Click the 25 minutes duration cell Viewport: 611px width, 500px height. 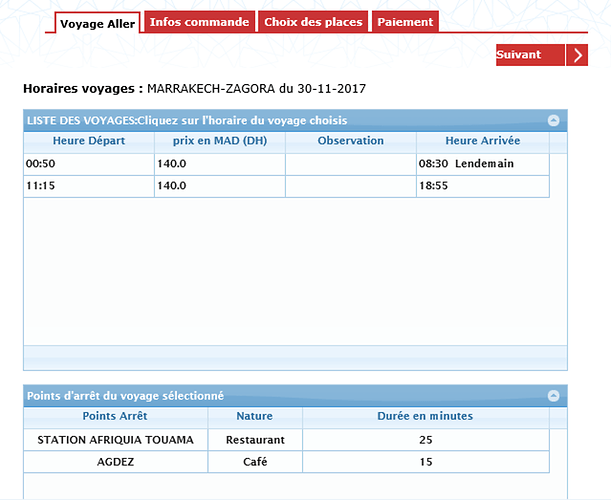(426, 440)
